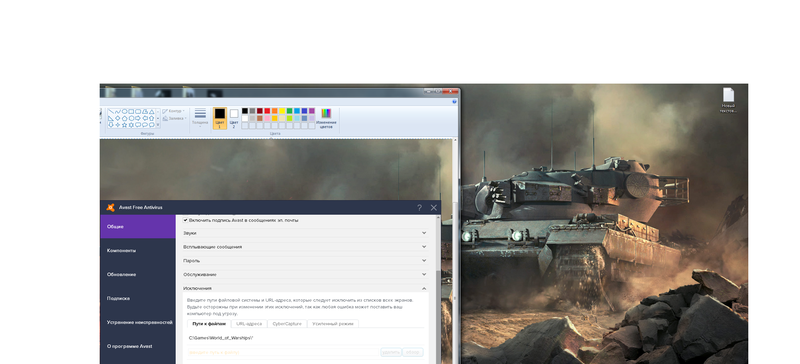The height and width of the screenshot is (364, 800).
Task: Click the Avast help question mark
Action: click(x=419, y=208)
